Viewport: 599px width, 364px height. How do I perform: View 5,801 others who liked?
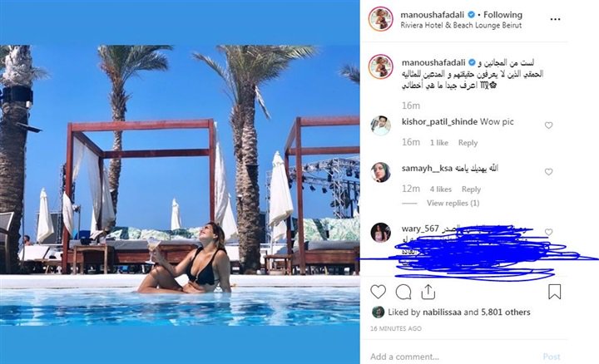pos(506,312)
